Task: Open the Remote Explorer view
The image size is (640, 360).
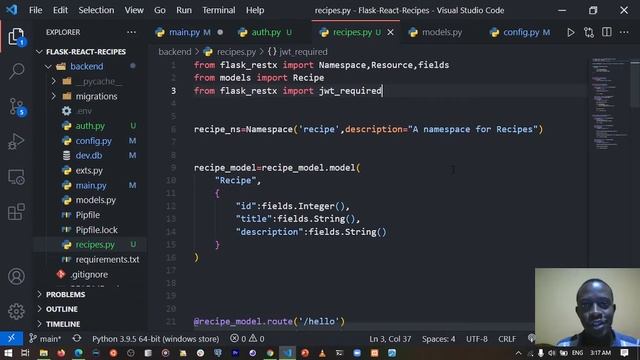Action: tap(16, 177)
